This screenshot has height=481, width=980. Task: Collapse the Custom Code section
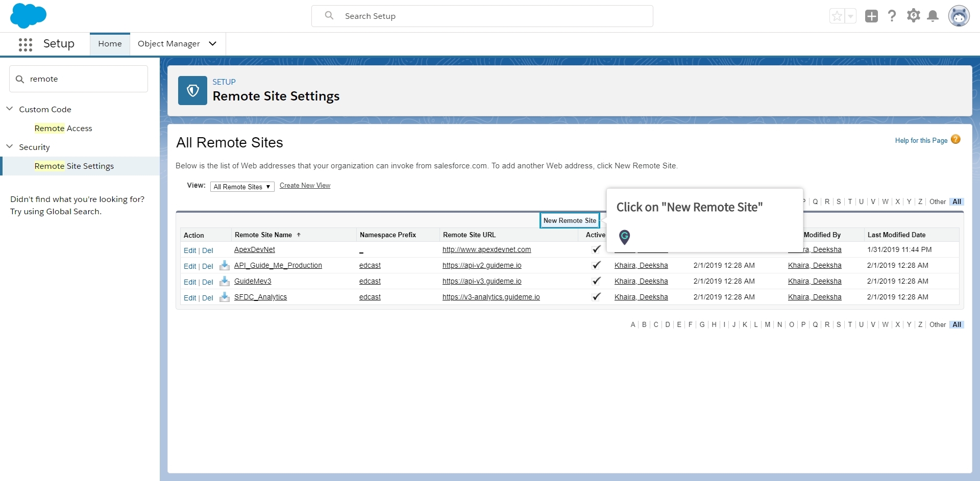pos(9,109)
